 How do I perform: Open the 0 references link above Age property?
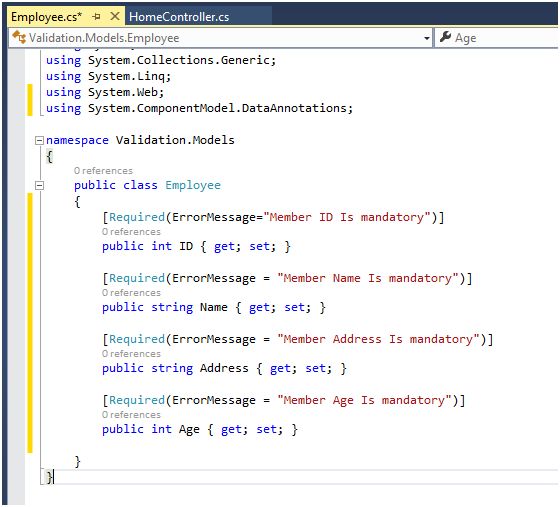pyautogui.click(x=131, y=415)
